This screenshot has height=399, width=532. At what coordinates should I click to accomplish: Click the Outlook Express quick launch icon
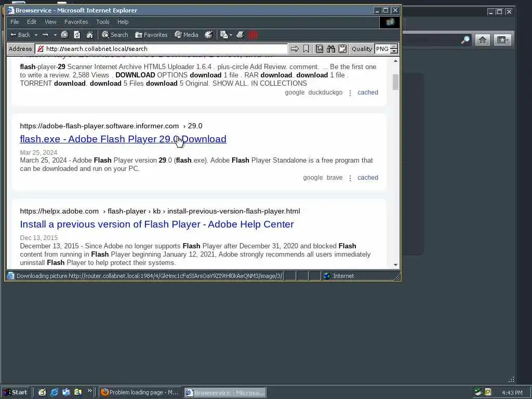(66, 393)
